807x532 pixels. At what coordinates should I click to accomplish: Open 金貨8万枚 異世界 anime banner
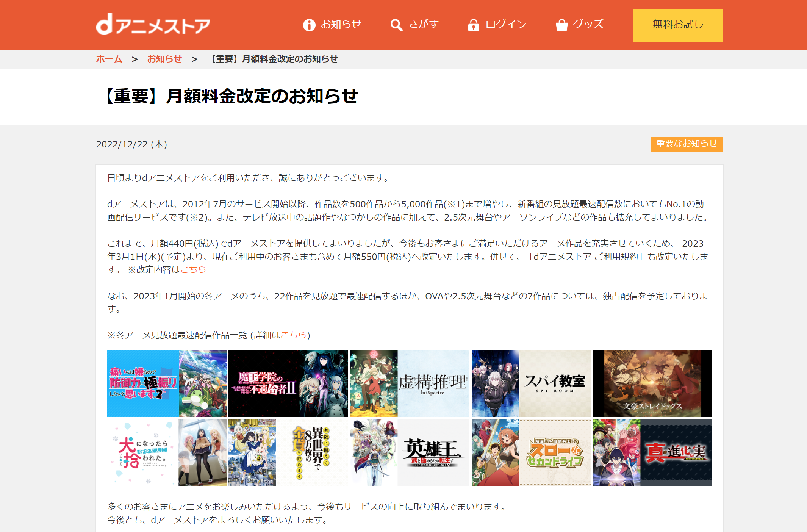pyautogui.click(x=288, y=452)
